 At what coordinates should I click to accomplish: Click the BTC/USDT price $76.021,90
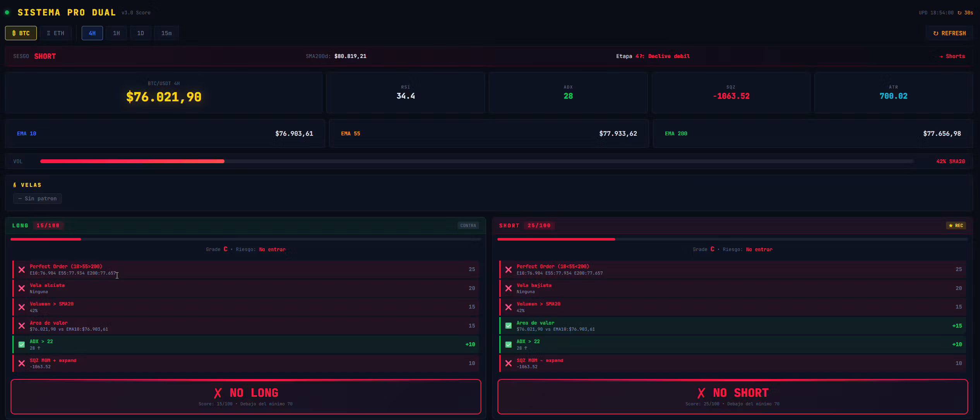[x=164, y=97]
